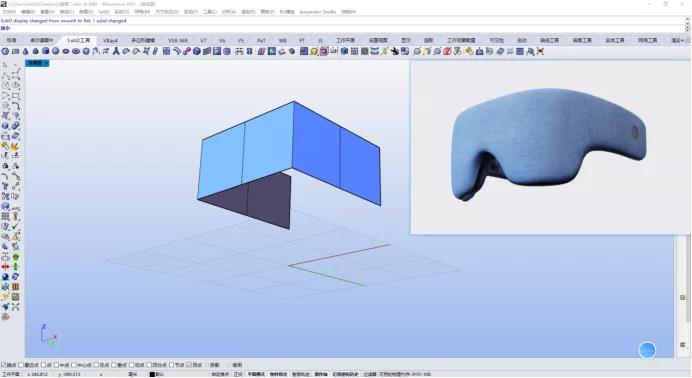The height and width of the screenshot is (378, 692).
Task: Click the green check mark icon in sidebar
Action: coord(15,226)
